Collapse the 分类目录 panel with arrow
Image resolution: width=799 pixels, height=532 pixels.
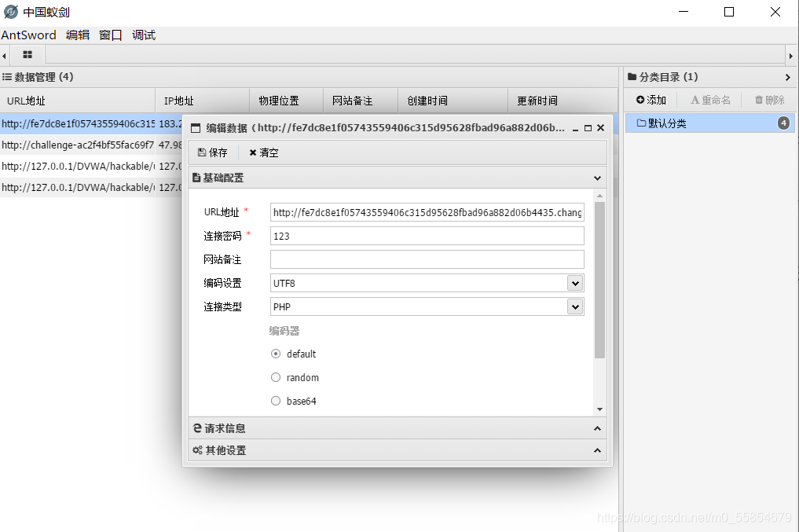tap(788, 78)
